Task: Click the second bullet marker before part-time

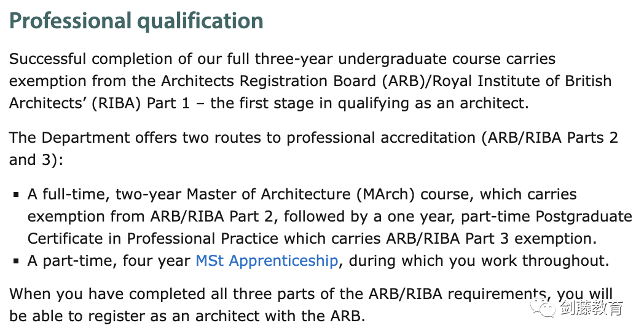Action: pos(16,261)
